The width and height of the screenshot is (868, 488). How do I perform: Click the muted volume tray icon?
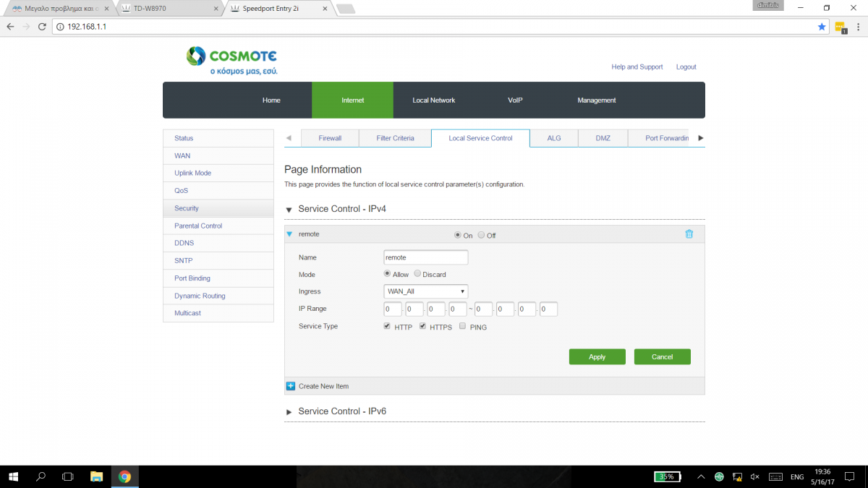pos(755,477)
